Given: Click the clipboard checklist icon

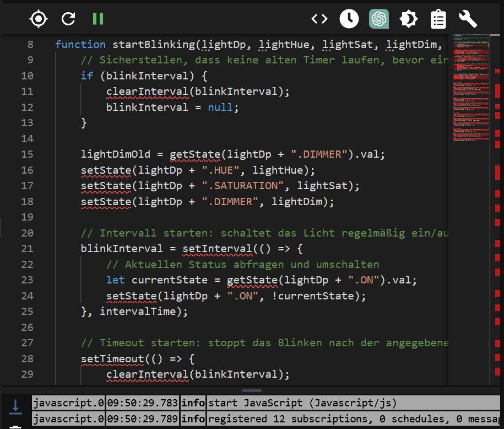Looking at the screenshot, I should point(438,19).
